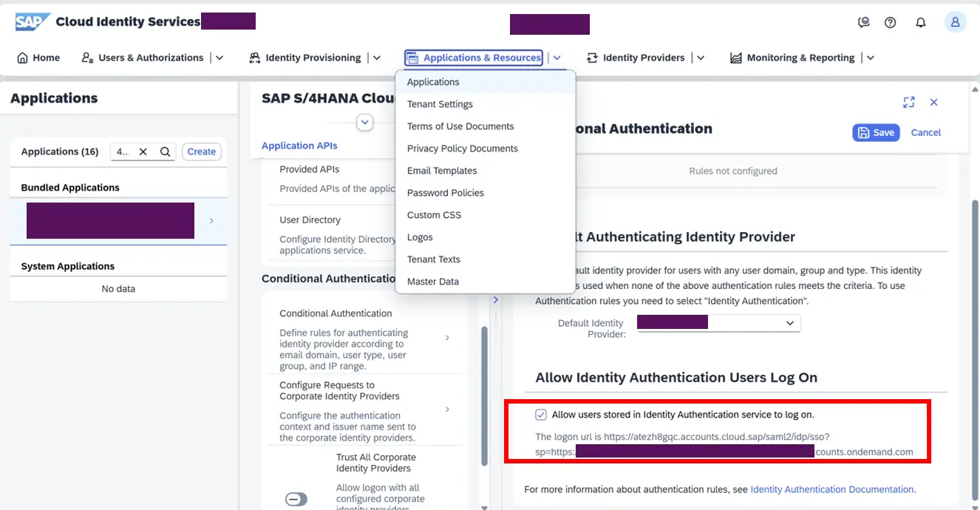Click the splitter arrow between the panels

point(495,300)
